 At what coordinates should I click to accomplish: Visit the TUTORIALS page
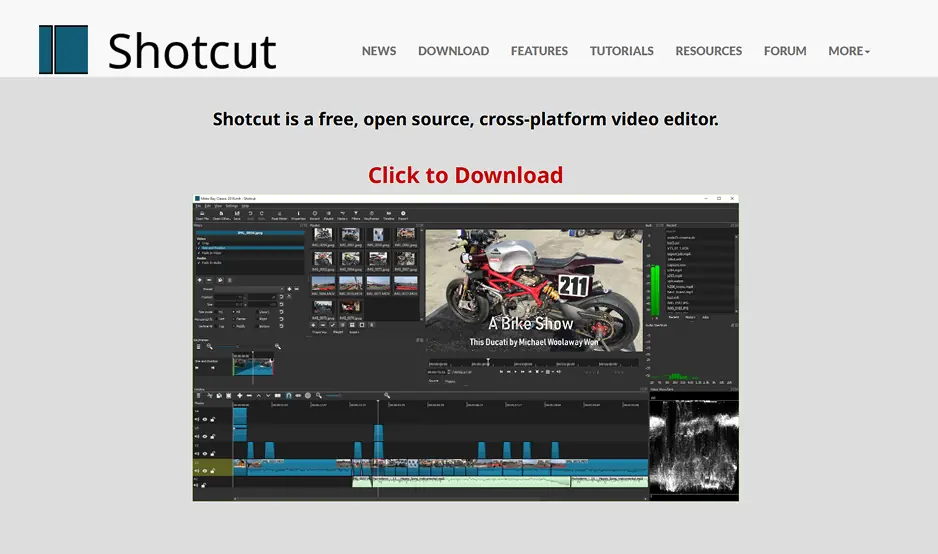point(622,51)
